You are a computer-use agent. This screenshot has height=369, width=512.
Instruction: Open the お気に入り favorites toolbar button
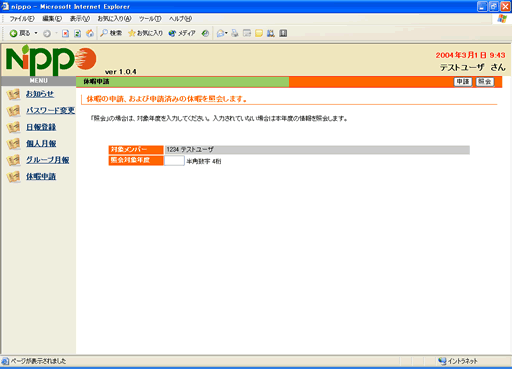145,33
